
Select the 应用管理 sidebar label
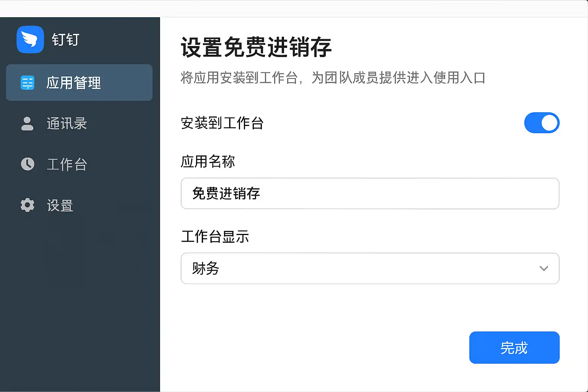pos(73,83)
